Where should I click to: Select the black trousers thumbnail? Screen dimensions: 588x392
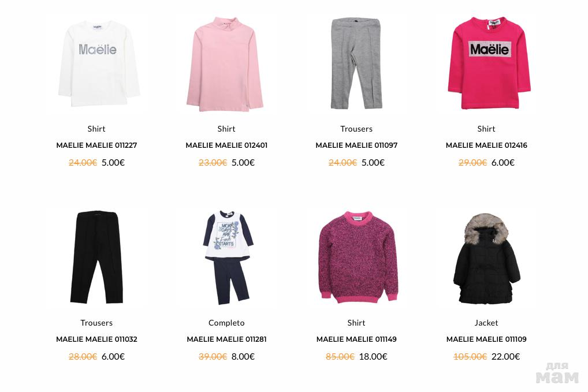pos(97,257)
